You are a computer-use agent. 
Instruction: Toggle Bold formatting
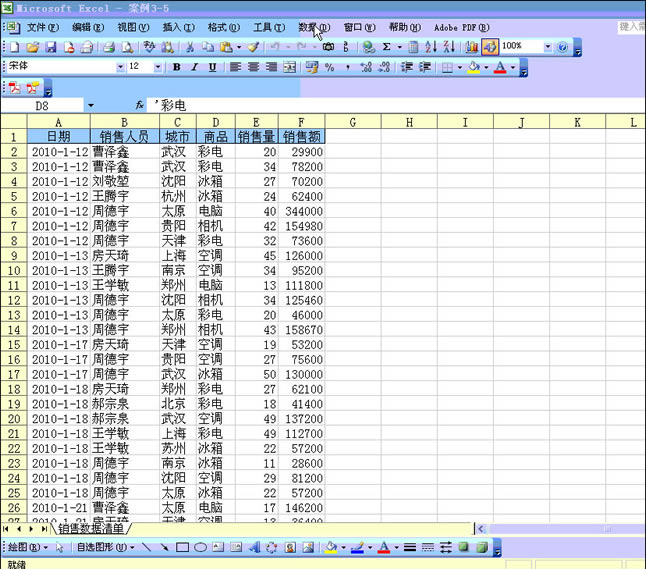click(177, 67)
